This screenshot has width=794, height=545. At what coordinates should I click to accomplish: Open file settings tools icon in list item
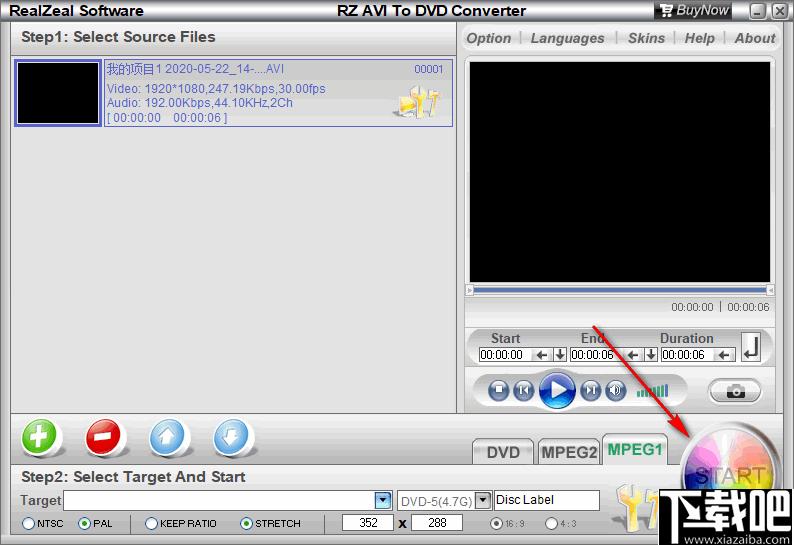(418, 102)
